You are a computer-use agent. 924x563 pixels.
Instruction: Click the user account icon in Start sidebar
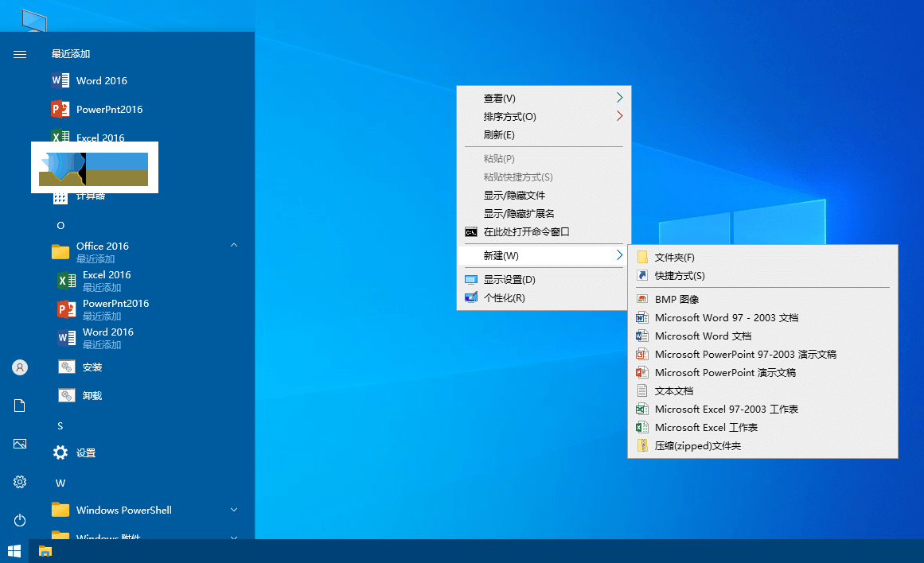click(x=20, y=367)
